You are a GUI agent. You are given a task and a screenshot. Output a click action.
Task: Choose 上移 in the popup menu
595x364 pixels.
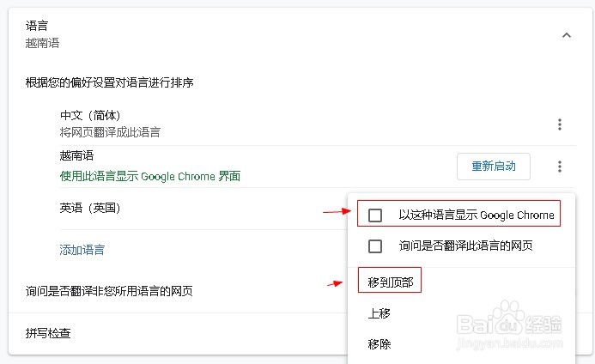(379, 313)
